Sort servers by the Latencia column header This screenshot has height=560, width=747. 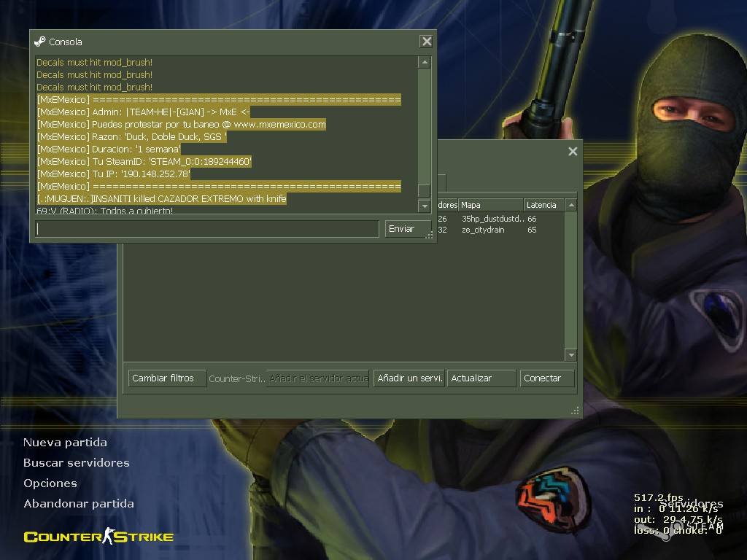[543, 205]
